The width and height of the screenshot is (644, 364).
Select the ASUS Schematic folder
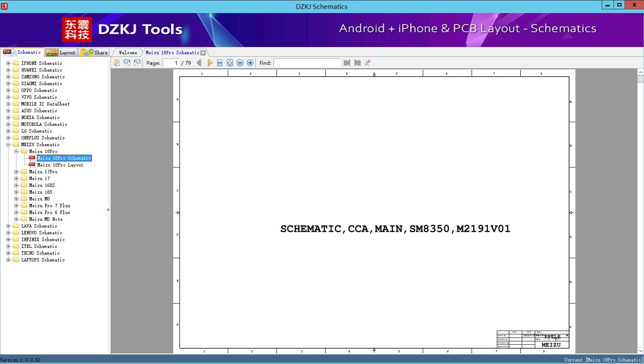pos(39,111)
